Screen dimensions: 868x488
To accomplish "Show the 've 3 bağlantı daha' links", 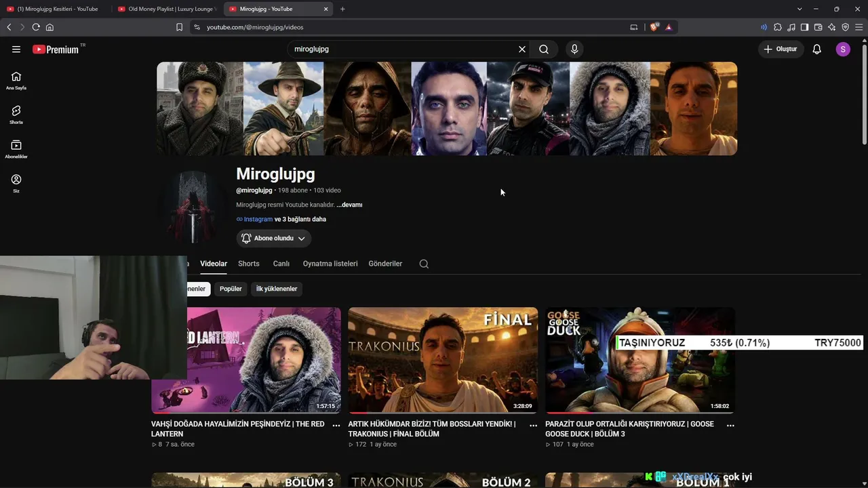I will 300,220.
